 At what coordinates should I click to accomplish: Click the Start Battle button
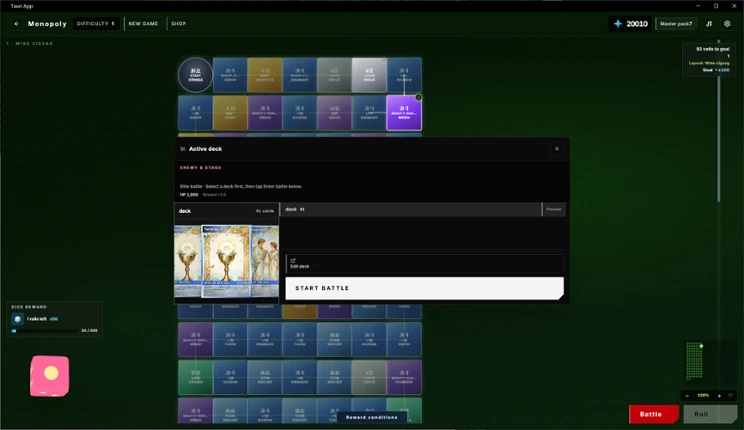click(x=424, y=288)
